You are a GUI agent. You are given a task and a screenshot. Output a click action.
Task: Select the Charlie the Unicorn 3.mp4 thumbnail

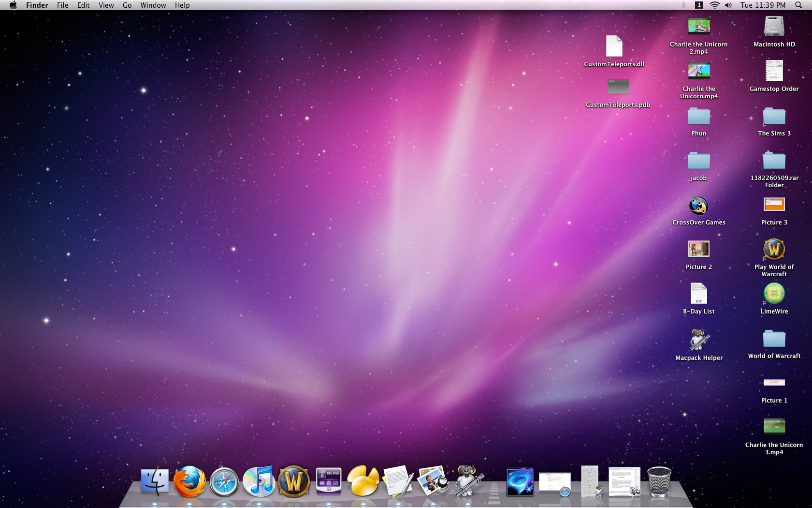coord(774,427)
